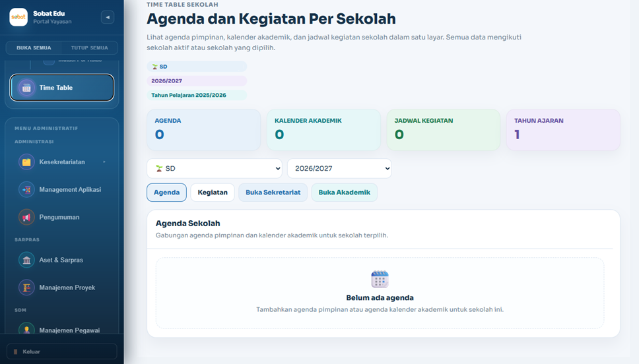Click Buka Semua to expand all menus
This screenshot has height=364, width=639.
34,47
